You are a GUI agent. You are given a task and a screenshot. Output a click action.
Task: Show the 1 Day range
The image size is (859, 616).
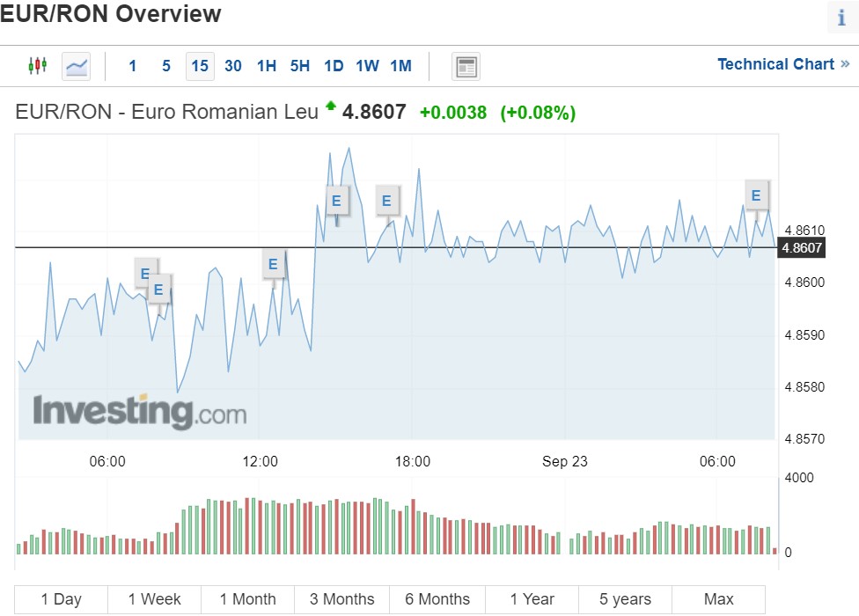pos(62,599)
